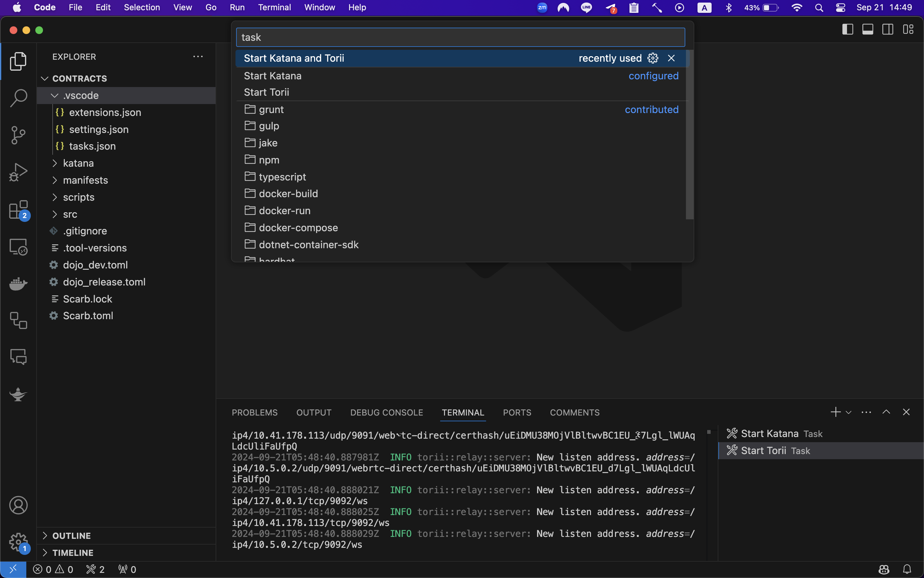This screenshot has height=578, width=924.
Task: Switch to the PROBLEMS tab
Action: click(254, 413)
